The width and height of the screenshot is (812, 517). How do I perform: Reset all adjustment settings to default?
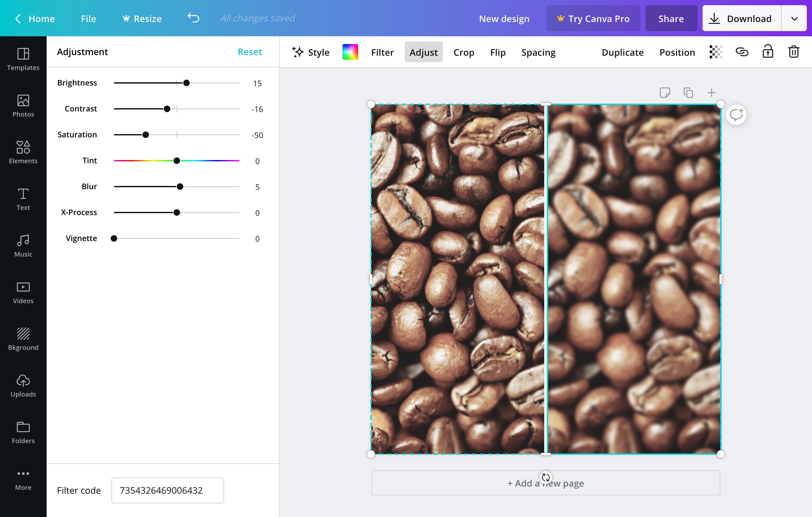tap(250, 52)
